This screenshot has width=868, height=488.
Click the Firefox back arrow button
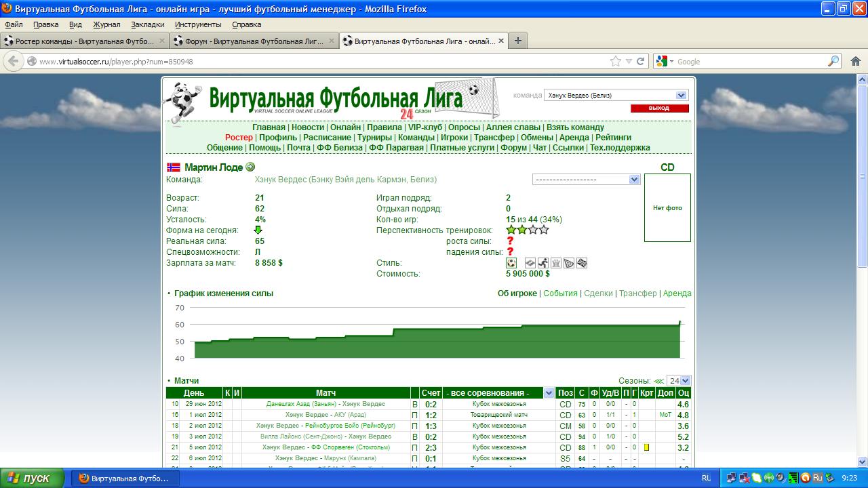click(13, 61)
